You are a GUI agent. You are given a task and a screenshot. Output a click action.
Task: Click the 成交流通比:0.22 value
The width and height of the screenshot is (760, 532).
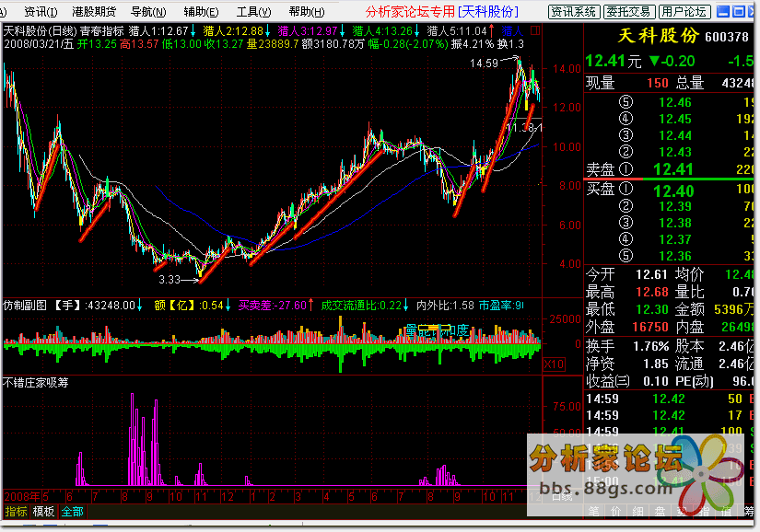365,306
